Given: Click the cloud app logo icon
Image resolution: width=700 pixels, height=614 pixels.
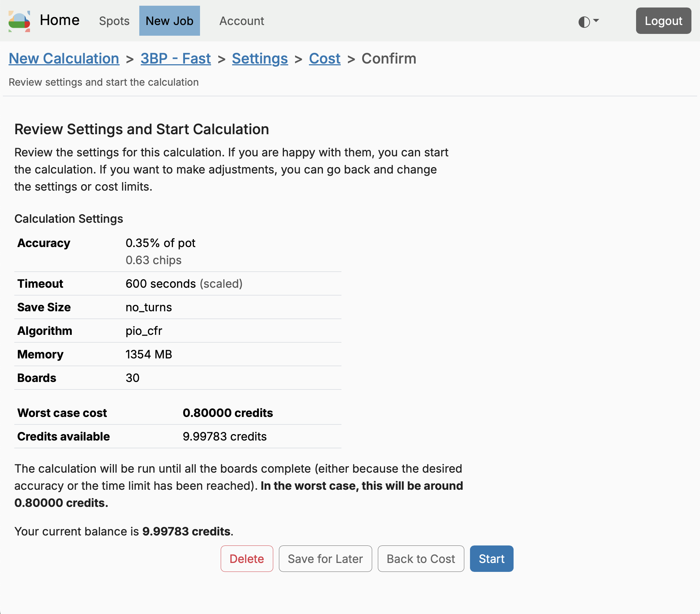Looking at the screenshot, I should tap(19, 21).
